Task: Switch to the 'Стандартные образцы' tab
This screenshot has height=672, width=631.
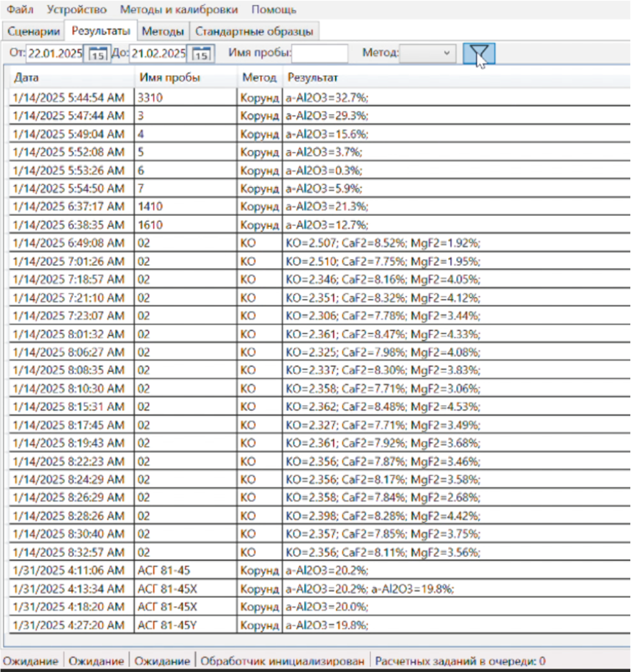Action: tap(254, 31)
